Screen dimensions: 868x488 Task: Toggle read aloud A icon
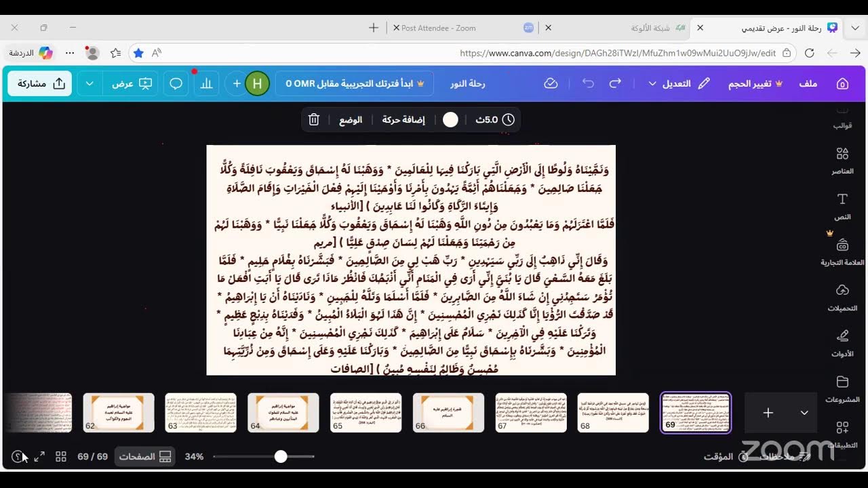point(157,53)
